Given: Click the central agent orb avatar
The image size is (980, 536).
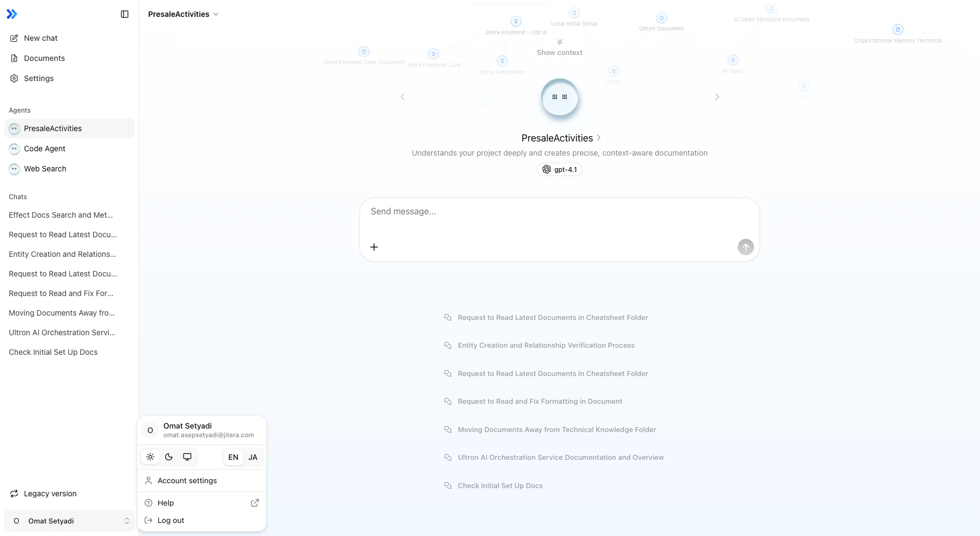Looking at the screenshot, I should [560, 97].
